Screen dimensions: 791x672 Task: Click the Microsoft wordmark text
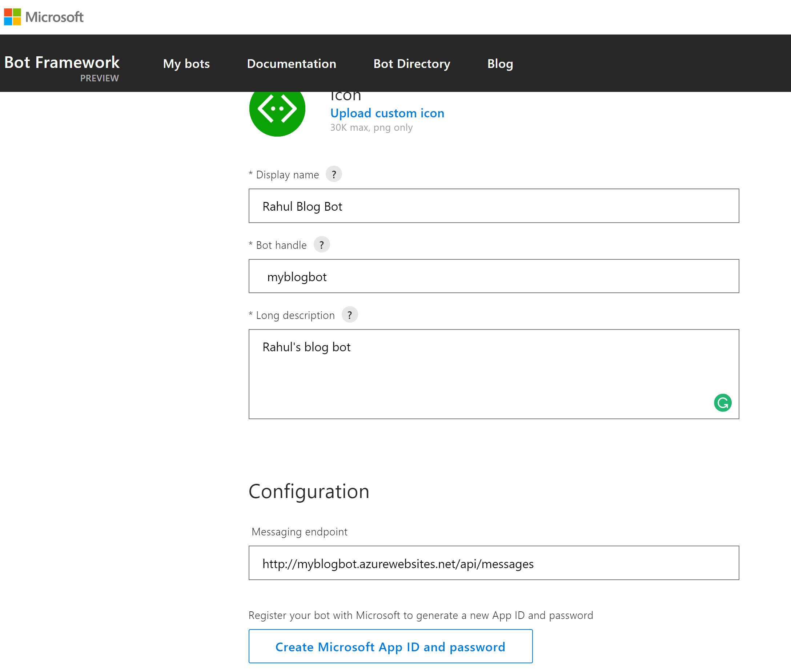coord(54,17)
